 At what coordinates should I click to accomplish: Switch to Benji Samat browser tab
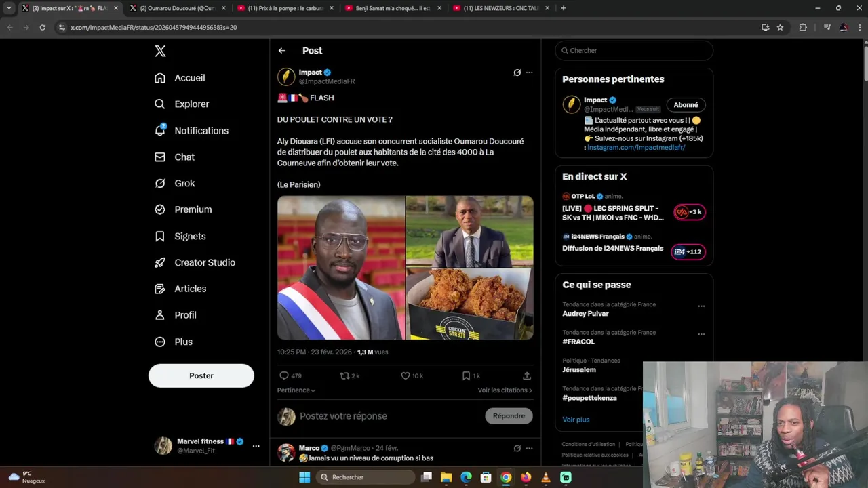[393, 8]
